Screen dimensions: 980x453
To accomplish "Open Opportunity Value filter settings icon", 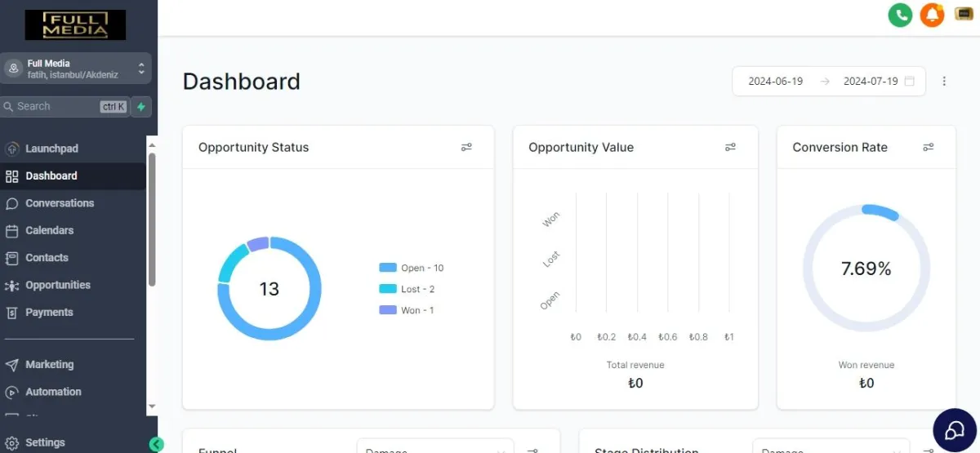I will tap(730, 148).
